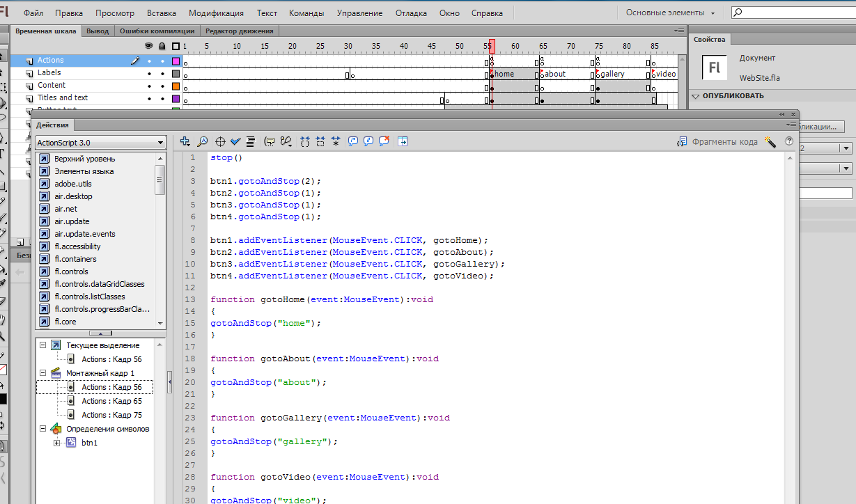
Task: Toggle visibility dot of Content layer
Action: click(x=149, y=86)
